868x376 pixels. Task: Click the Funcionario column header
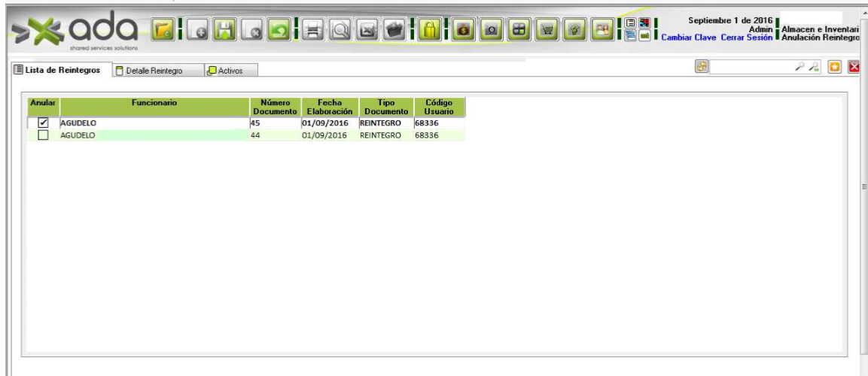click(154, 102)
